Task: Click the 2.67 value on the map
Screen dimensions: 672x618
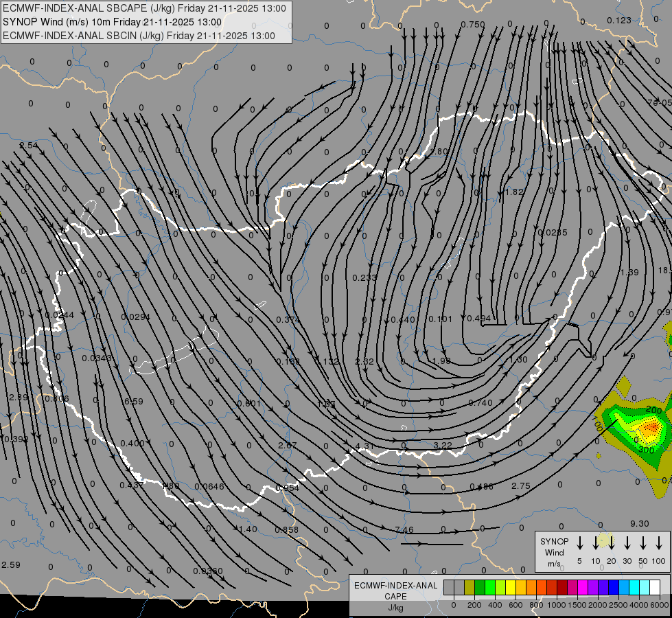Action: (x=287, y=445)
